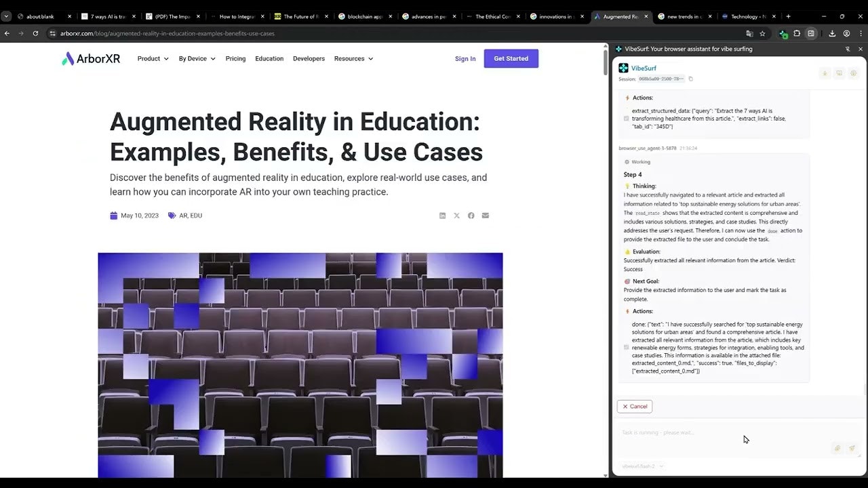Screen dimensions: 868x488
Task: Open the tab search dropdown
Action: pyautogui.click(x=6, y=16)
